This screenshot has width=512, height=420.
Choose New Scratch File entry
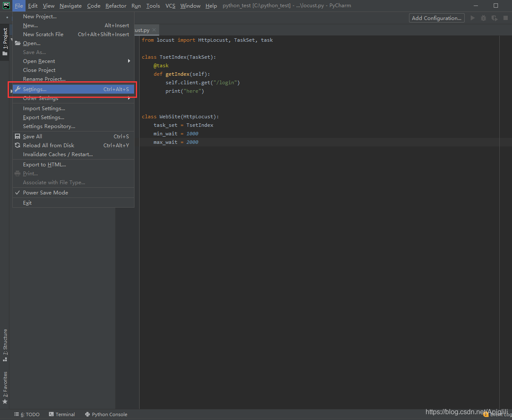(73, 34)
